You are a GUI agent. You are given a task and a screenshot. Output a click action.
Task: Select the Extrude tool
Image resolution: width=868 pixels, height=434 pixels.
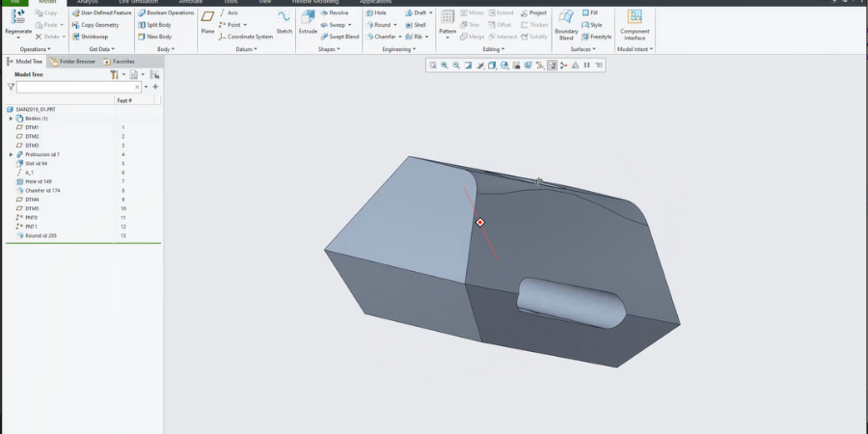(x=308, y=19)
